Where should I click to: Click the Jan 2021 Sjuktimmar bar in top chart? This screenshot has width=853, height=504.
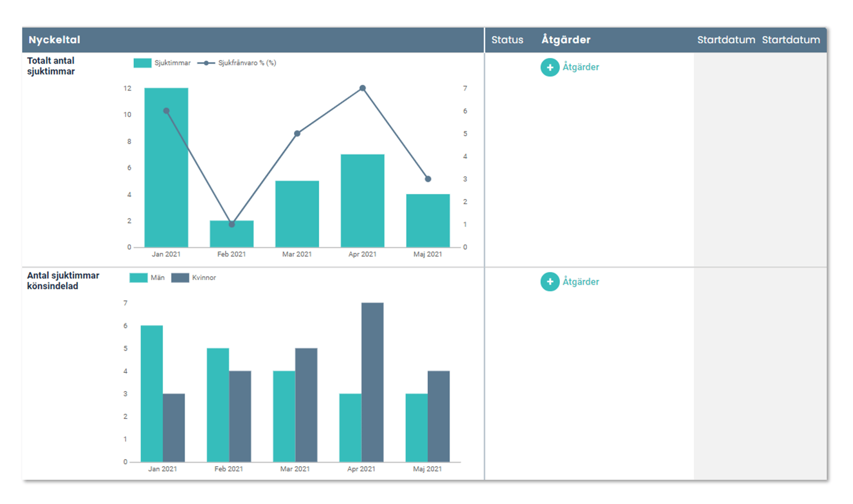click(166, 176)
